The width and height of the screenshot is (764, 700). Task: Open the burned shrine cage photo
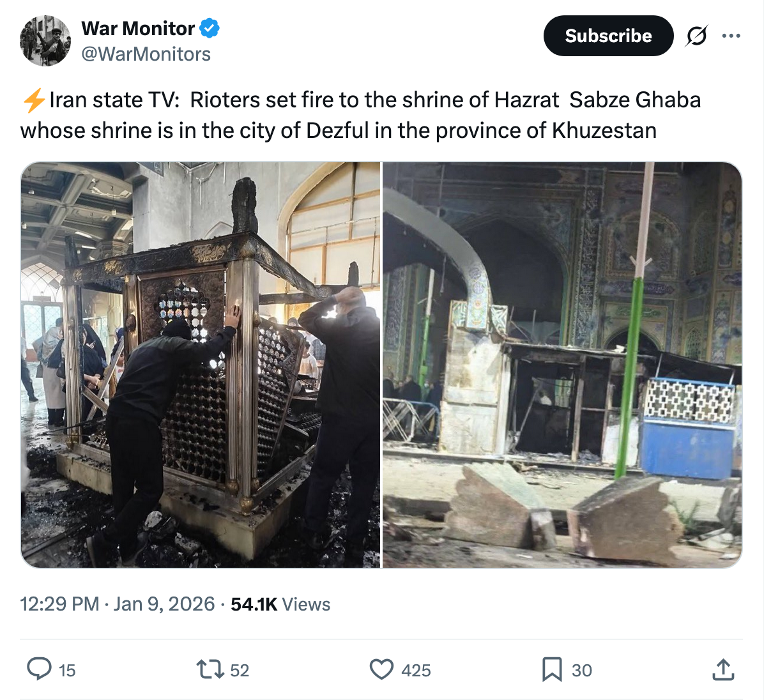click(x=200, y=365)
